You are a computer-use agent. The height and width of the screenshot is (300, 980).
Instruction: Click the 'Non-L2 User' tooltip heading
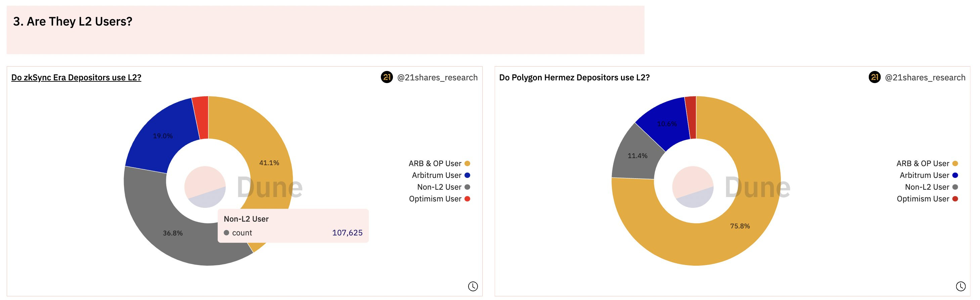[246, 219]
